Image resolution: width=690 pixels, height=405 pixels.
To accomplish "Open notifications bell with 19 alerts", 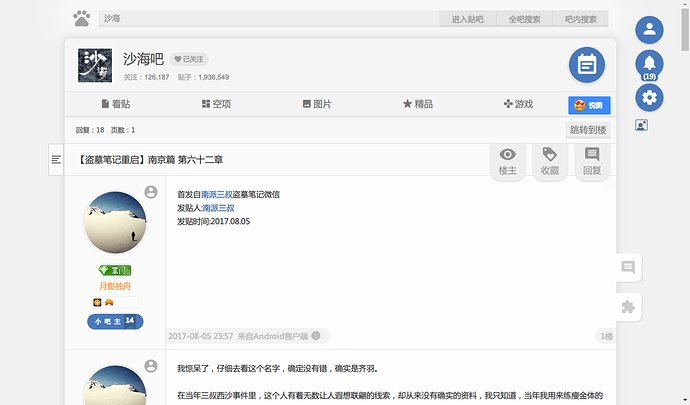I will pos(650,63).
